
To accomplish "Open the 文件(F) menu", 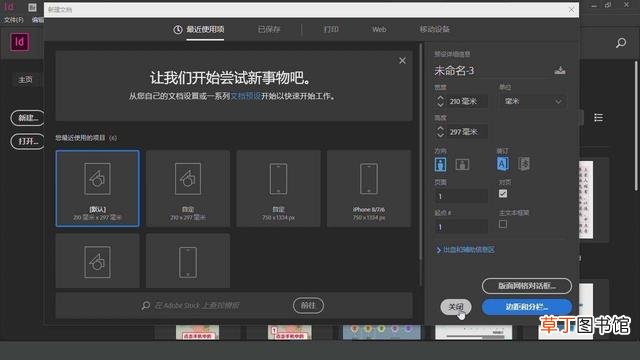I will pos(14,20).
